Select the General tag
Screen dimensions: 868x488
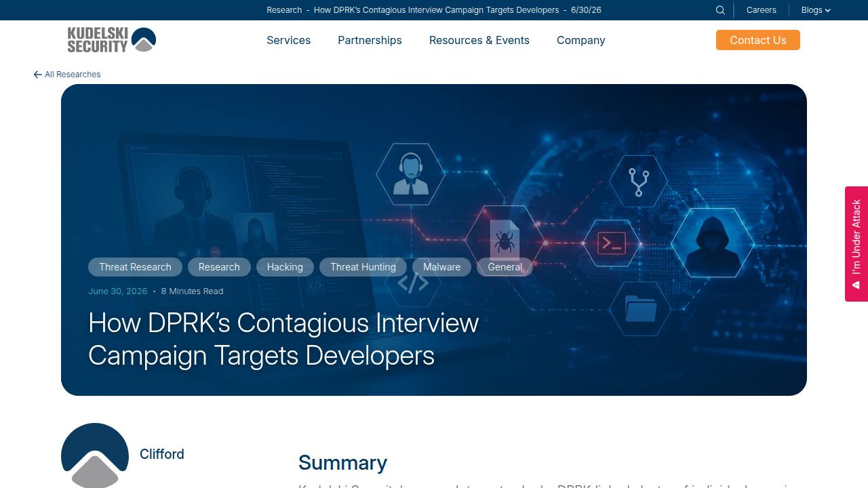pos(505,267)
